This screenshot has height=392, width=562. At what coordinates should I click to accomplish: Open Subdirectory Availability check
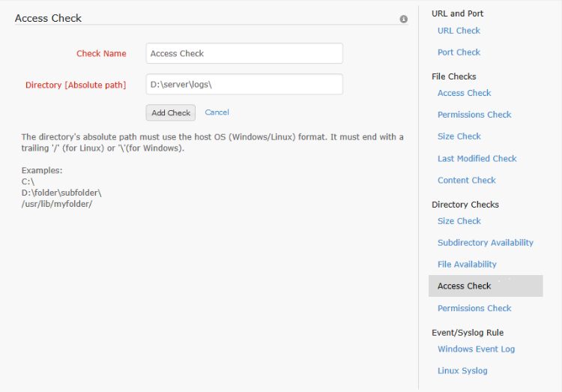[x=485, y=243]
